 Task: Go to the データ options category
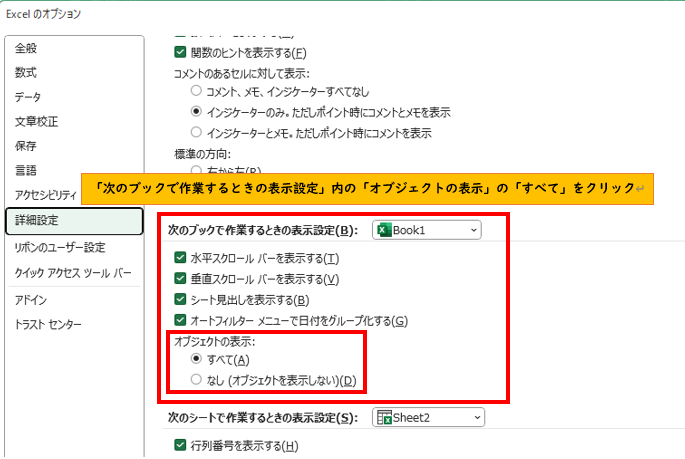tap(28, 97)
